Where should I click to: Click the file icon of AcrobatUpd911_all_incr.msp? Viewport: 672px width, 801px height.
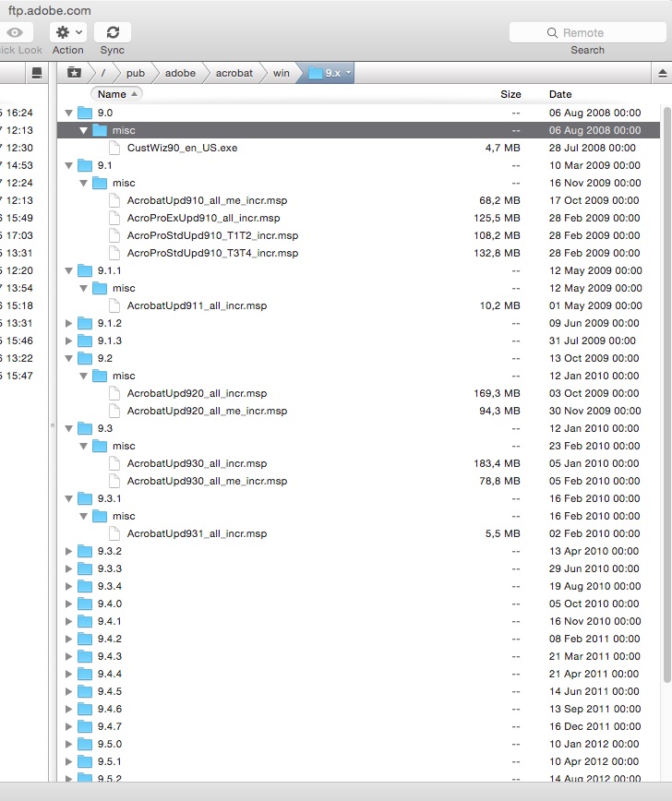coord(114,305)
